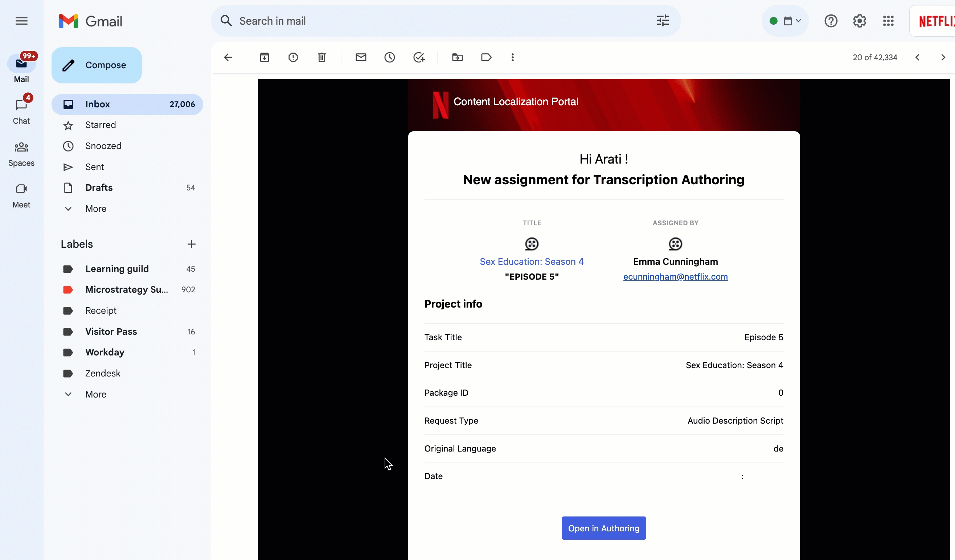Viewport: 955px width, 560px height.
Task: Create new label plus icon
Action: [191, 244]
